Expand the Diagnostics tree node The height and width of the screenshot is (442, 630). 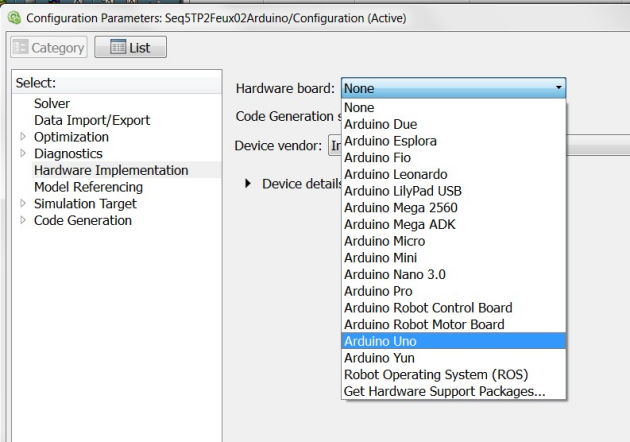click(23, 153)
